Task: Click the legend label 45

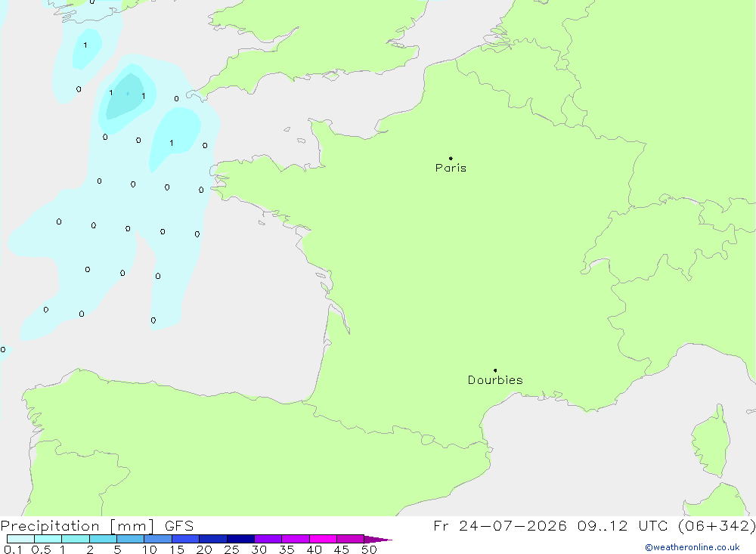Action: [342, 549]
